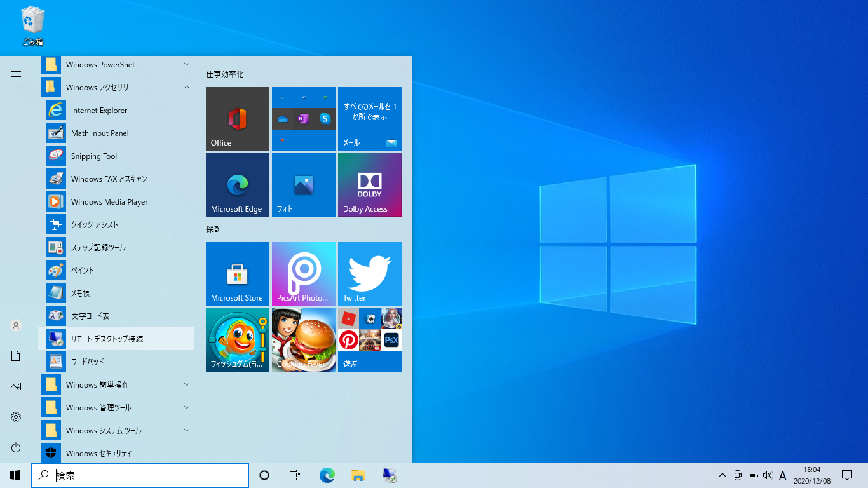The height and width of the screenshot is (488, 868).
Task: Open the Office tile
Action: 238,119
